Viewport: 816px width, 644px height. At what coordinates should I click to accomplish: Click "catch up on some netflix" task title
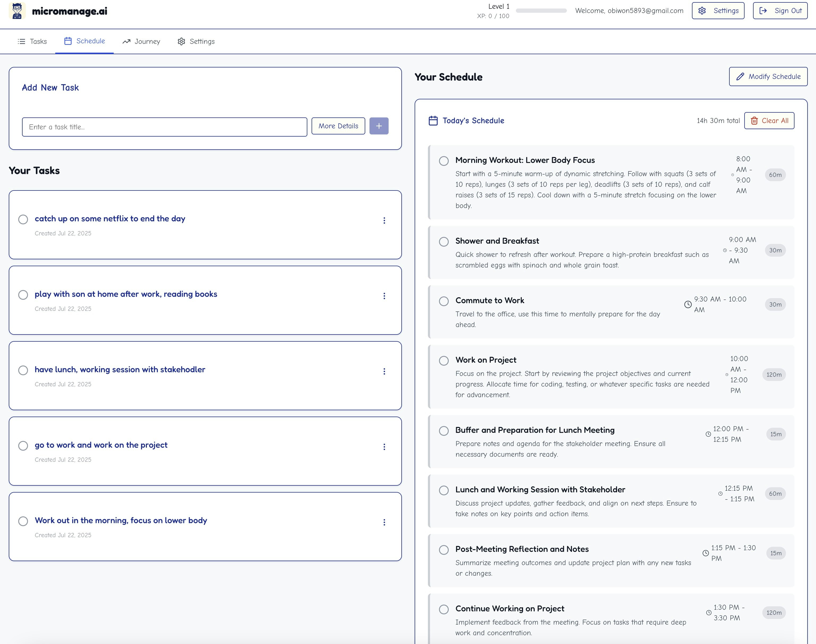click(110, 219)
